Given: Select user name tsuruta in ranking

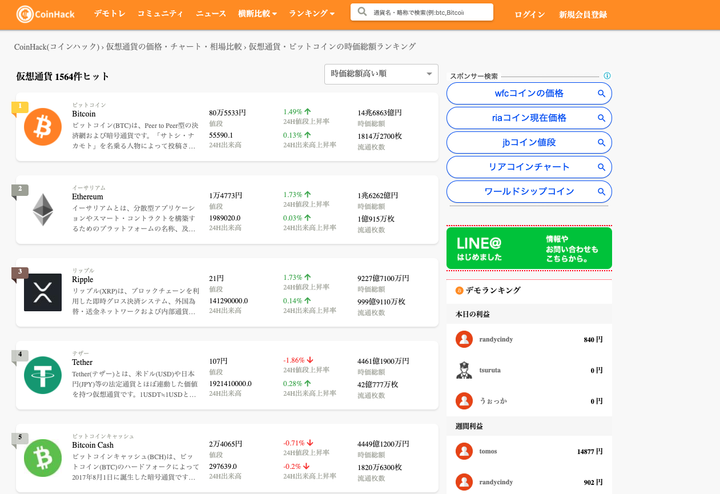Looking at the screenshot, I should (490, 370).
